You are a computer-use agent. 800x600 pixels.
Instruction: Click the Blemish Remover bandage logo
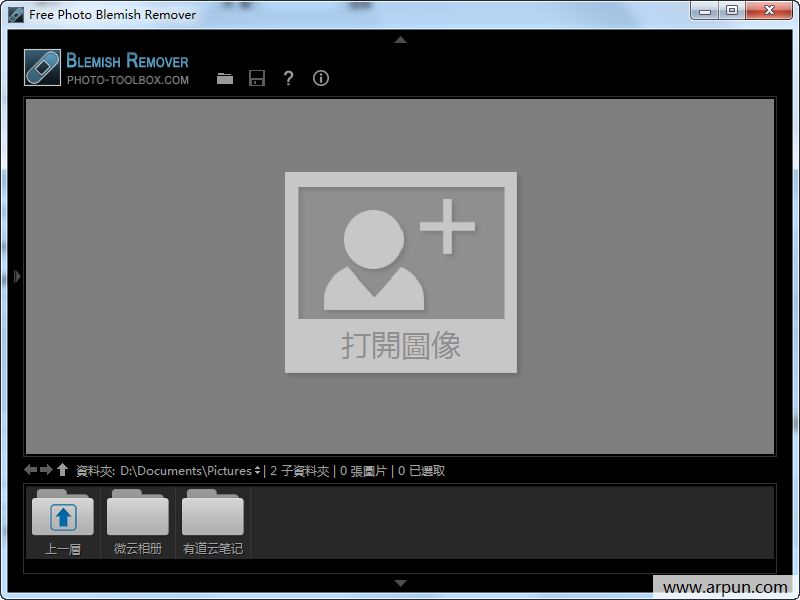(42, 67)
